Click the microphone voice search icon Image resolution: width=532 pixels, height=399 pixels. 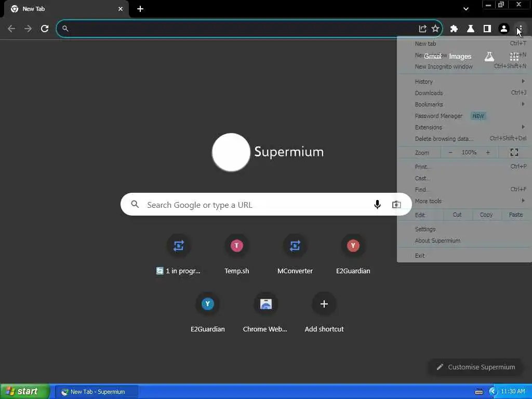tap(377, 204)
